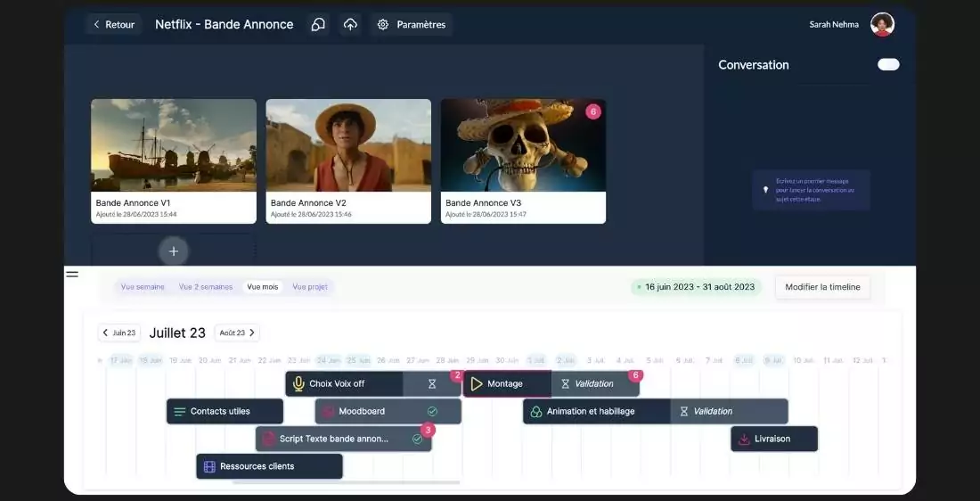Switch to Vue semaine tab

pyautogui.click(x=143, y=287)
